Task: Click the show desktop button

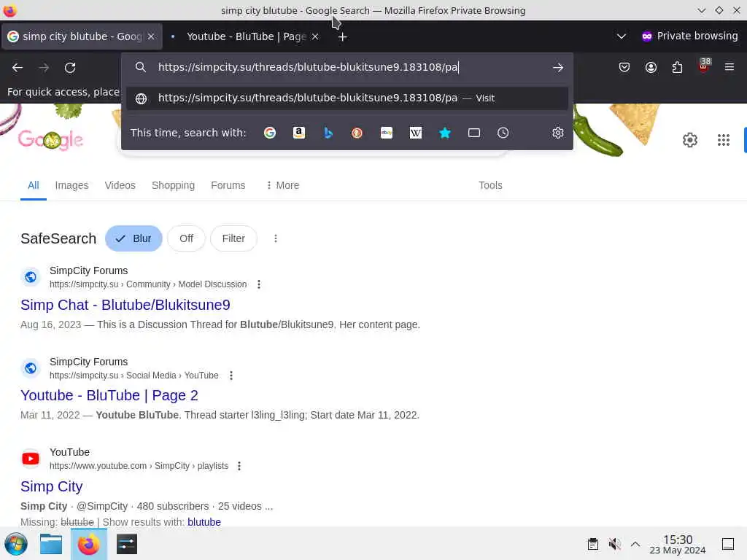Action: [x=728, y=544]
